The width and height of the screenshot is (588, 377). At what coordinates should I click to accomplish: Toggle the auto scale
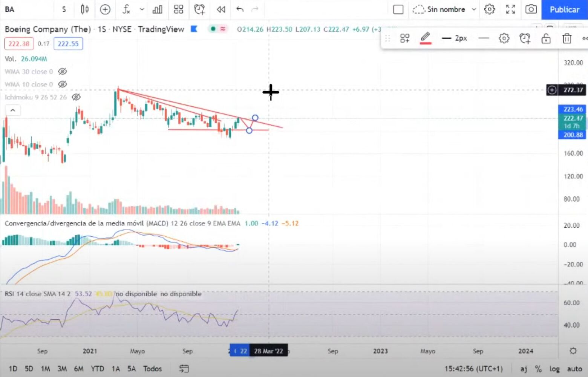pyautogui.click(x=575, y=369)
